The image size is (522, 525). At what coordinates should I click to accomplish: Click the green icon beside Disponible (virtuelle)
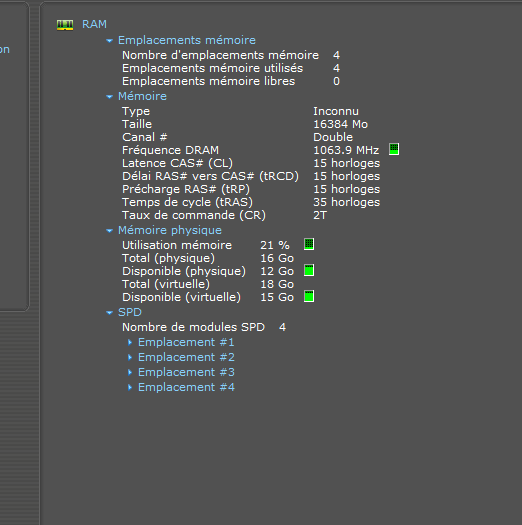click(x=309, y=296)
